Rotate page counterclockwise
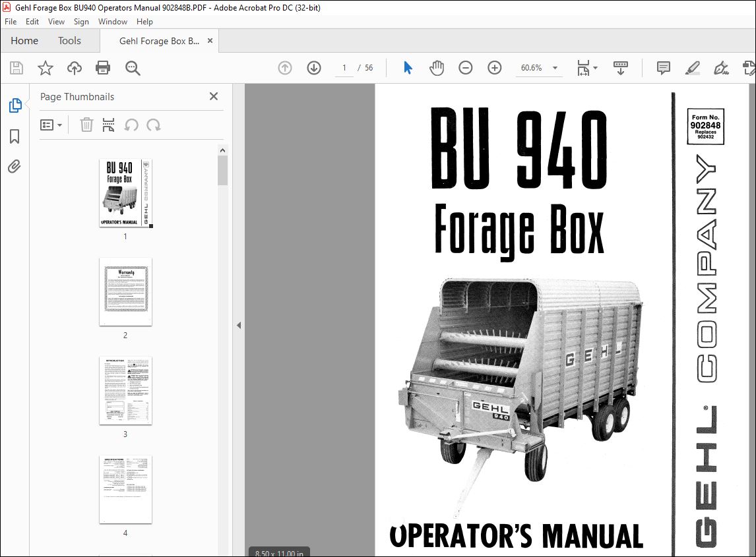This screenshot has height=557, width=756. coord(131,125)
